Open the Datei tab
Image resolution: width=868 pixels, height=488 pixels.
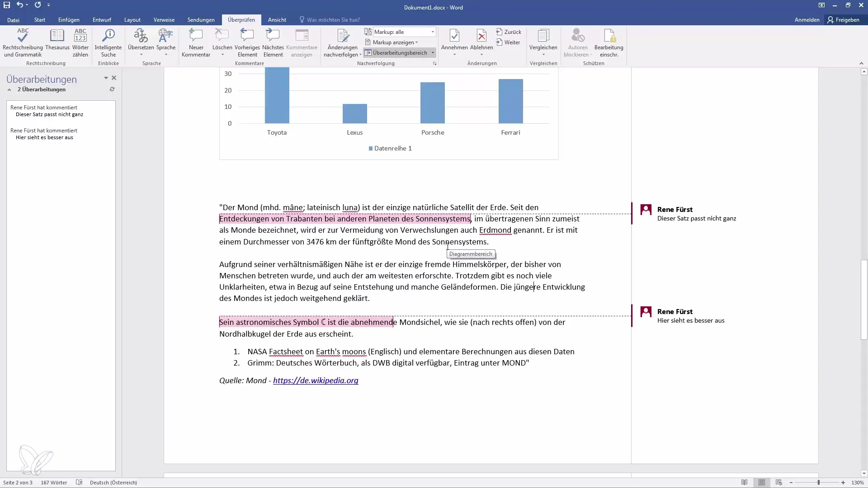click(x=13, y=20)
